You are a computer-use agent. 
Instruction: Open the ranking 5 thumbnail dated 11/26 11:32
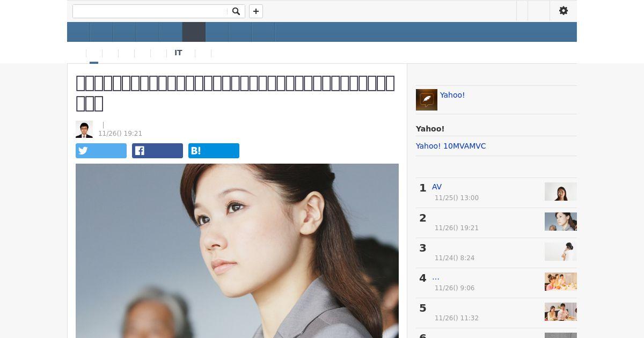(x=561, y=312)
